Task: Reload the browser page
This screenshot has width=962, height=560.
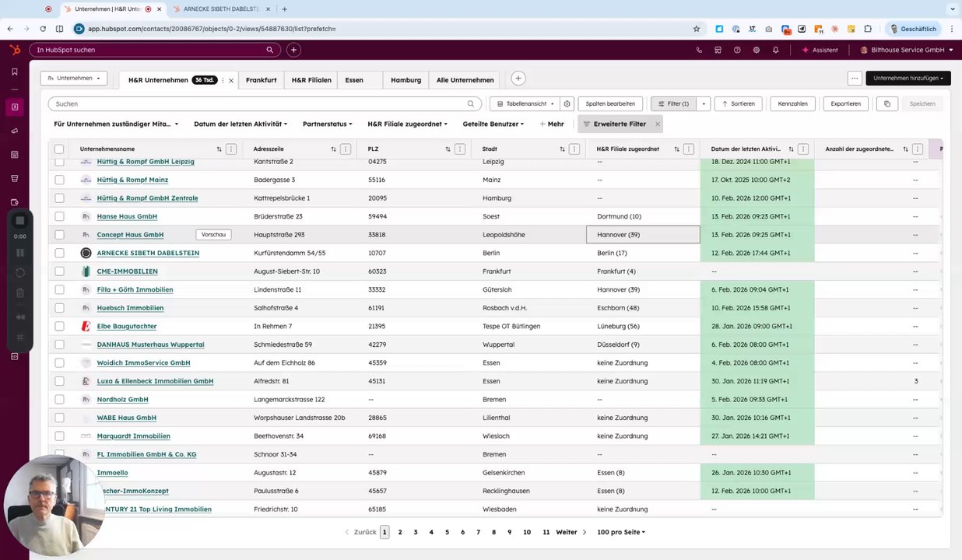Action: point(42,29)
